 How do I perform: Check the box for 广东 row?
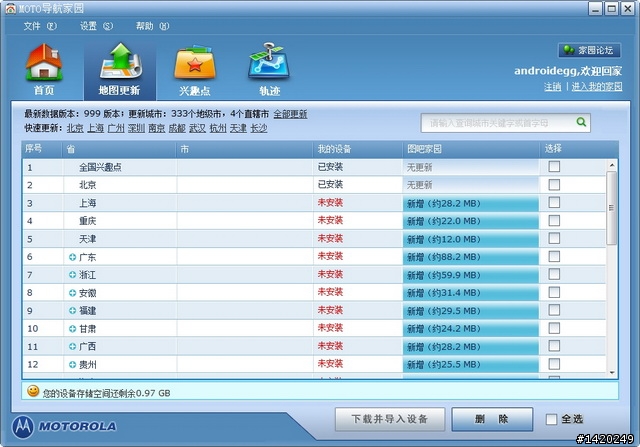pyautogui.click(x=554, y=256)
